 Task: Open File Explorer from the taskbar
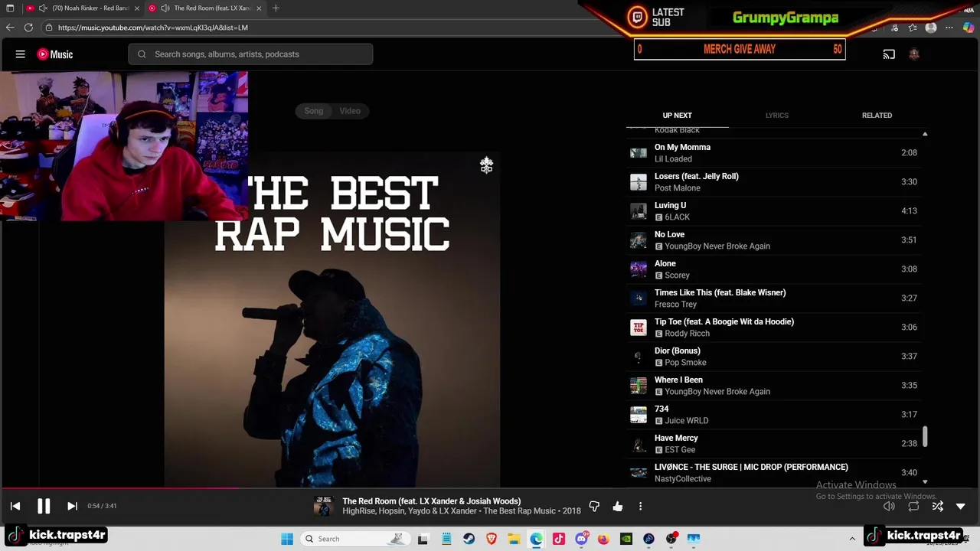click(514, 539)
